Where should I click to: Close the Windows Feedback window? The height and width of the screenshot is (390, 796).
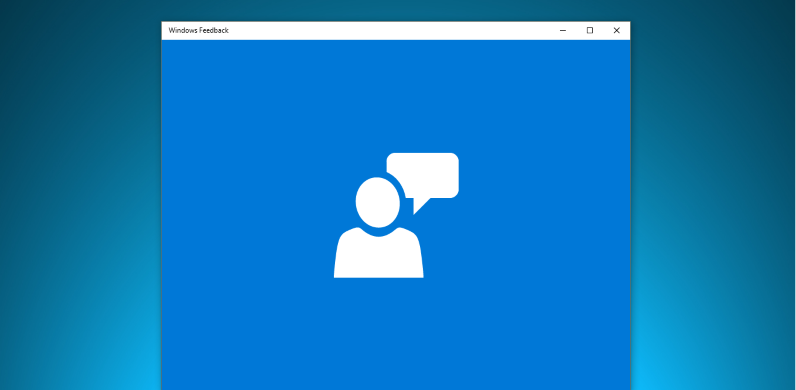pyautogui.click(x=616, y=30)
